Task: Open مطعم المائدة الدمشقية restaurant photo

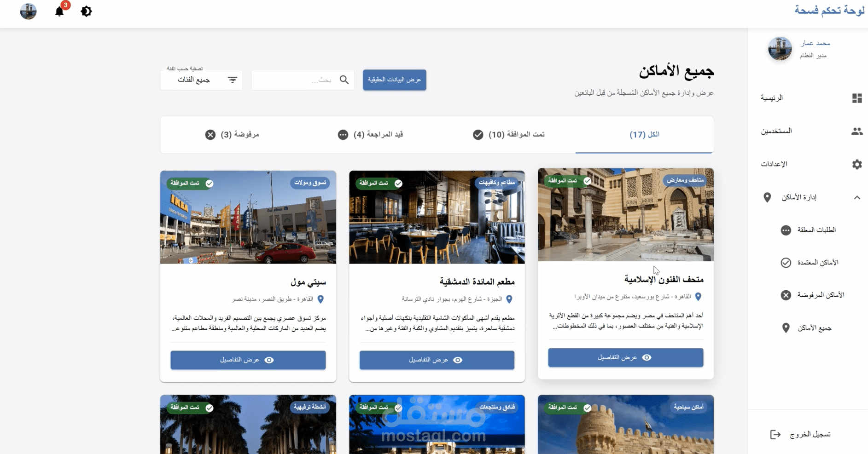Action: [x=437, y=217]
